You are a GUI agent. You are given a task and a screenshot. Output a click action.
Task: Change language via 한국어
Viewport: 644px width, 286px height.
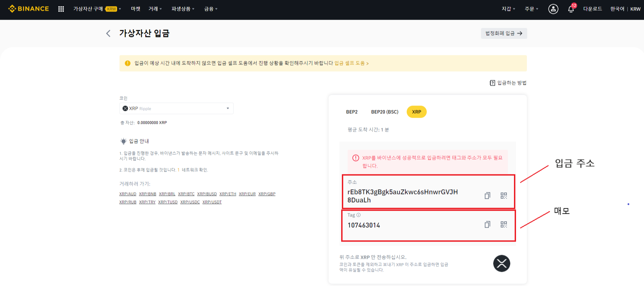(x=617, y=9)
